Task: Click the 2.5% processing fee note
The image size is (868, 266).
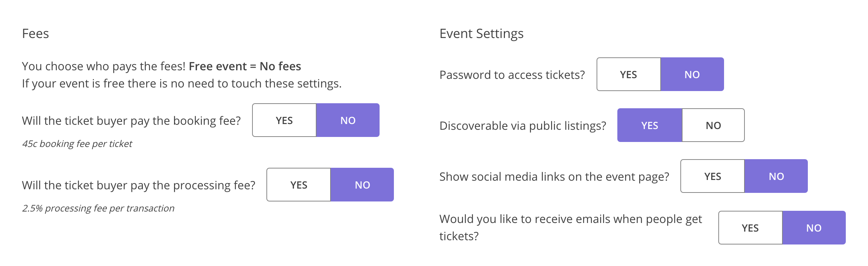Action: (98, 207)
